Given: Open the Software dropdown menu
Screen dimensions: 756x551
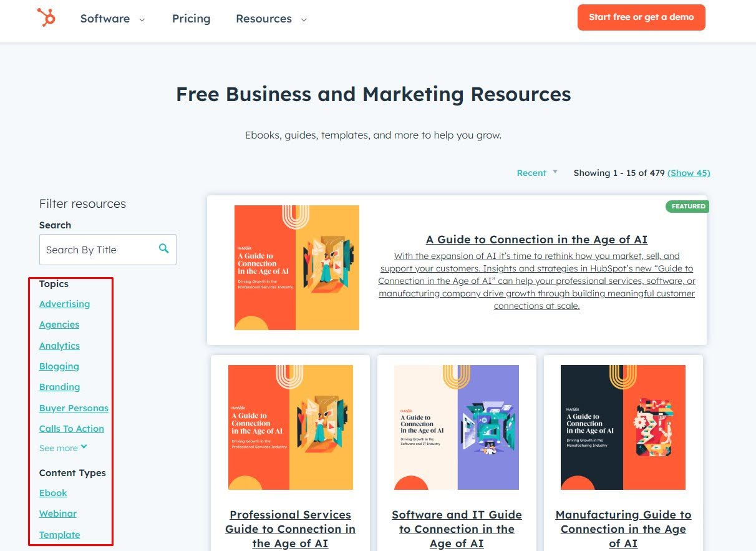Looking at the screenshot, I should 112,19.
